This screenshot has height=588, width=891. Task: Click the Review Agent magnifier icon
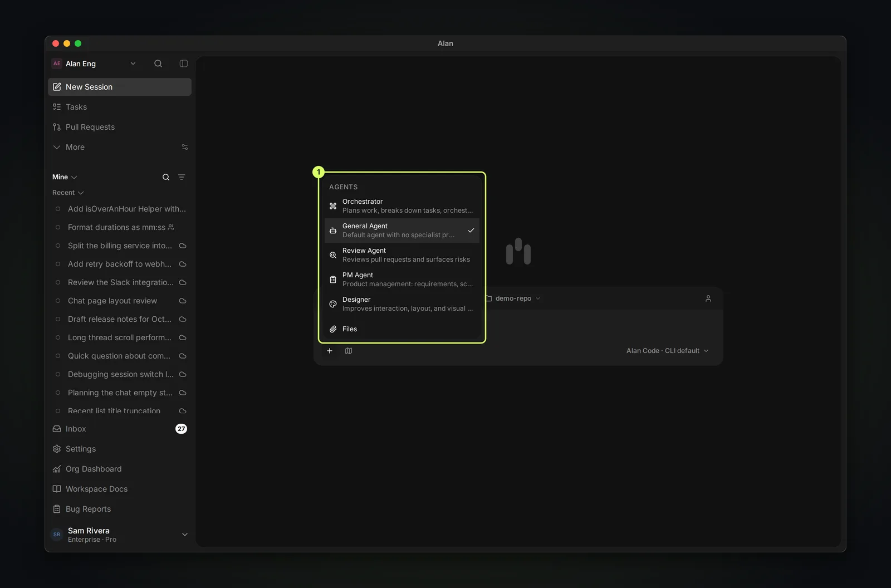pyautogui.click(x=333, y=255)
